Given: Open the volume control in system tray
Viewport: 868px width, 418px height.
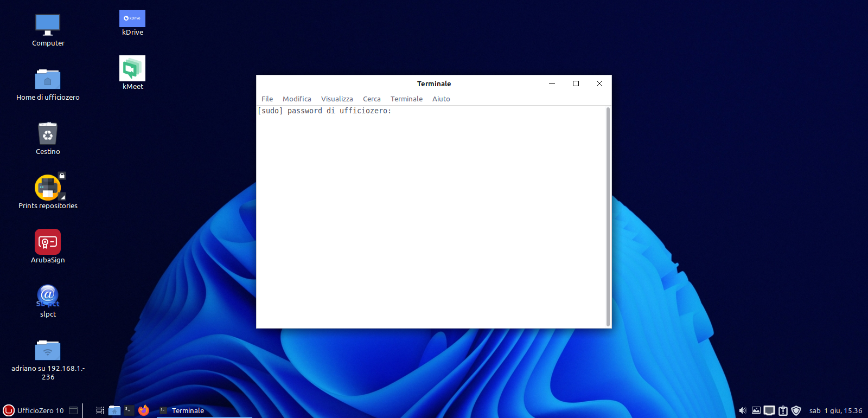Looking at the screenshot, I should click(743, 410).
